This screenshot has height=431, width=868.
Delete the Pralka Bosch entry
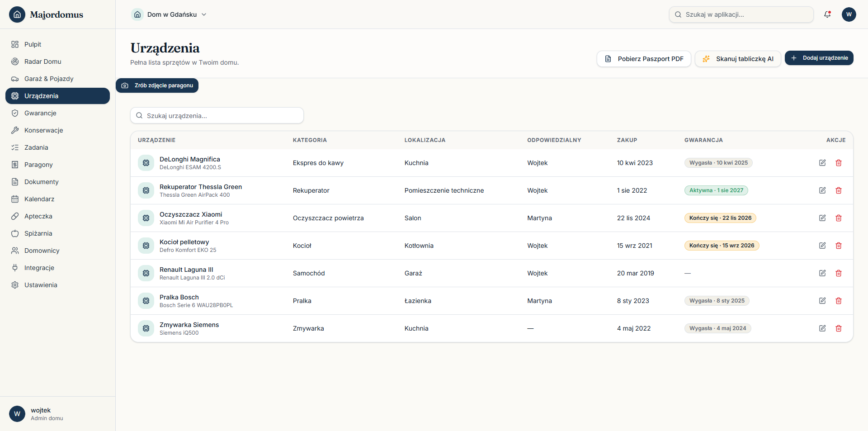(839, 301)
